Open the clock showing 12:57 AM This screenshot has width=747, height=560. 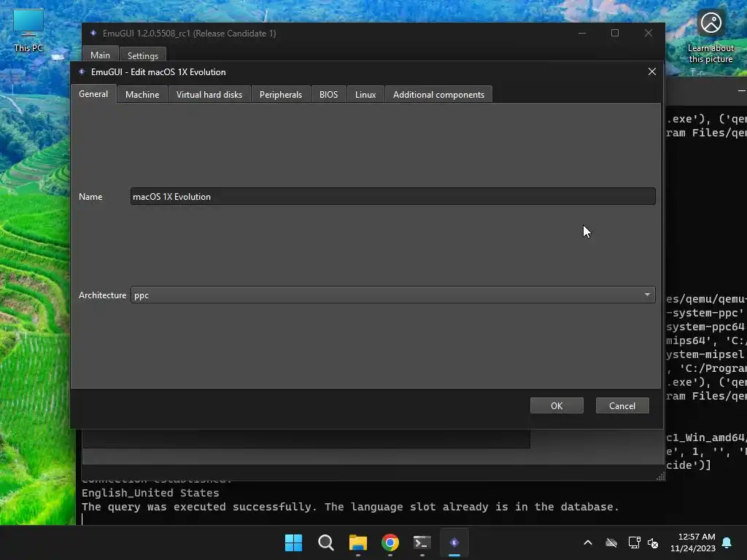[696, 536]
